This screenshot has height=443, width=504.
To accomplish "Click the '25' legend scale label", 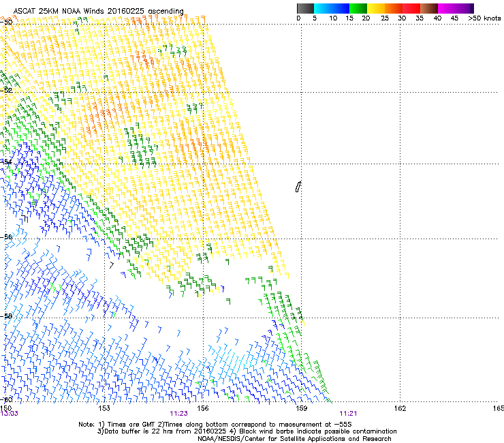I will coord(385,18).
